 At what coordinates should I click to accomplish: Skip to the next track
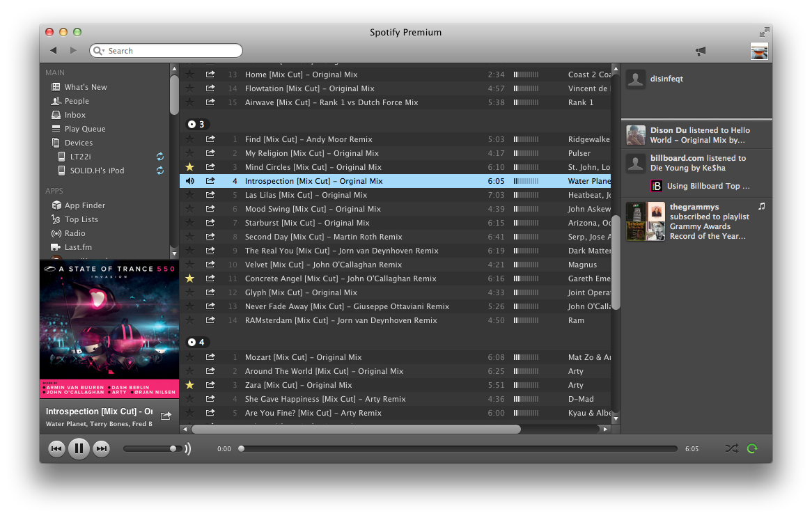102,448
